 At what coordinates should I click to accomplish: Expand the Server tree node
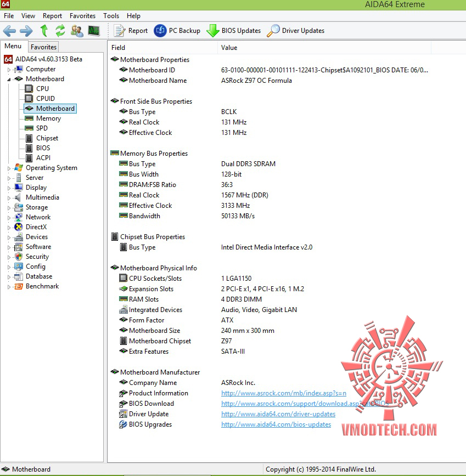pyautogui.click(x=9, y=178)
